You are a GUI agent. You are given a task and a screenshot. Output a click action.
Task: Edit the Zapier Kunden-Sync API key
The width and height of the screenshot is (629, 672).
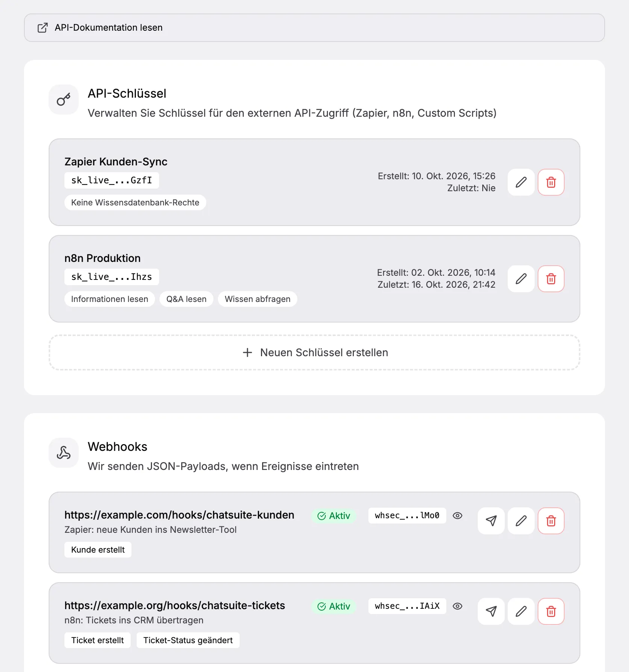tap(521, 182)
